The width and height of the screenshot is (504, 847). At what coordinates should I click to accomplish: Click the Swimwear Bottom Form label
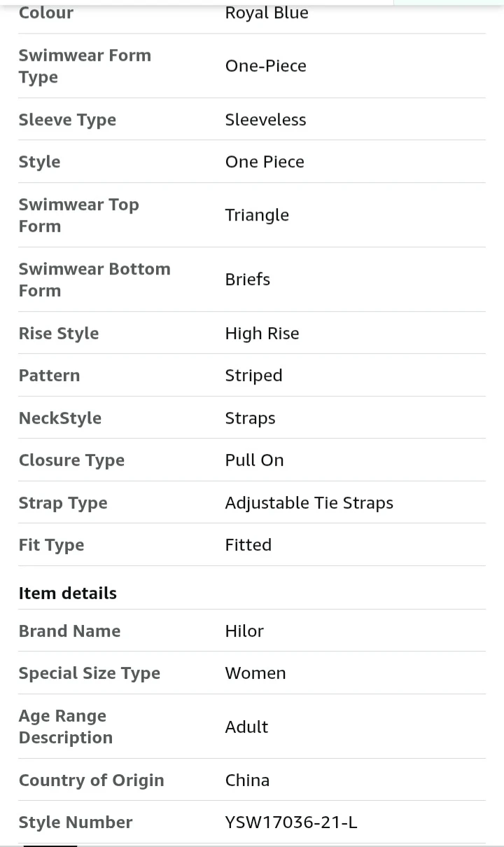[94, 280]
